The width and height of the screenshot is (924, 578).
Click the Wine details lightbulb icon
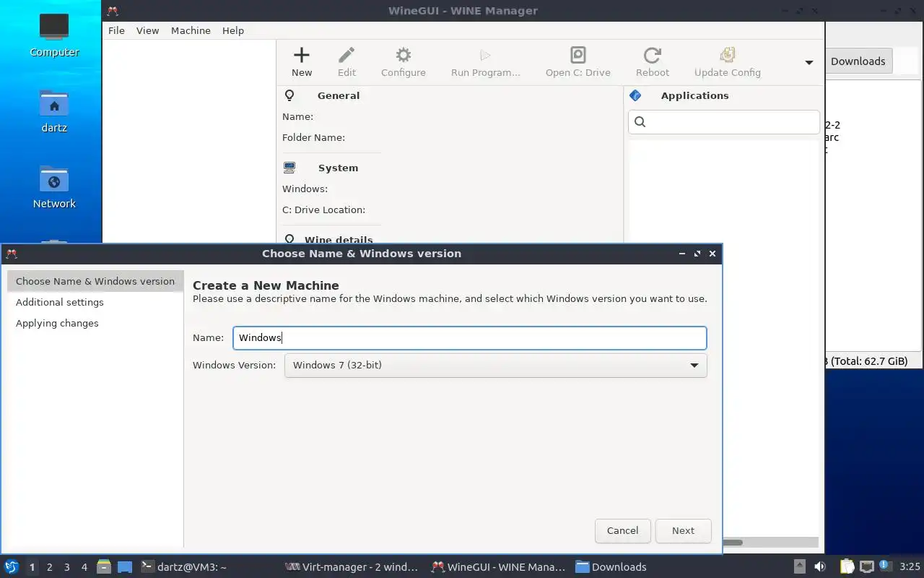pos(289,239)
